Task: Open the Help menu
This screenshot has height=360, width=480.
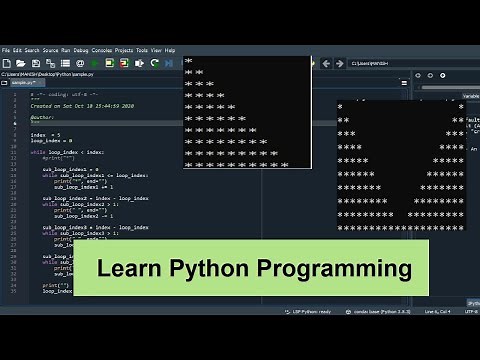Action: (x=170, y=50)
